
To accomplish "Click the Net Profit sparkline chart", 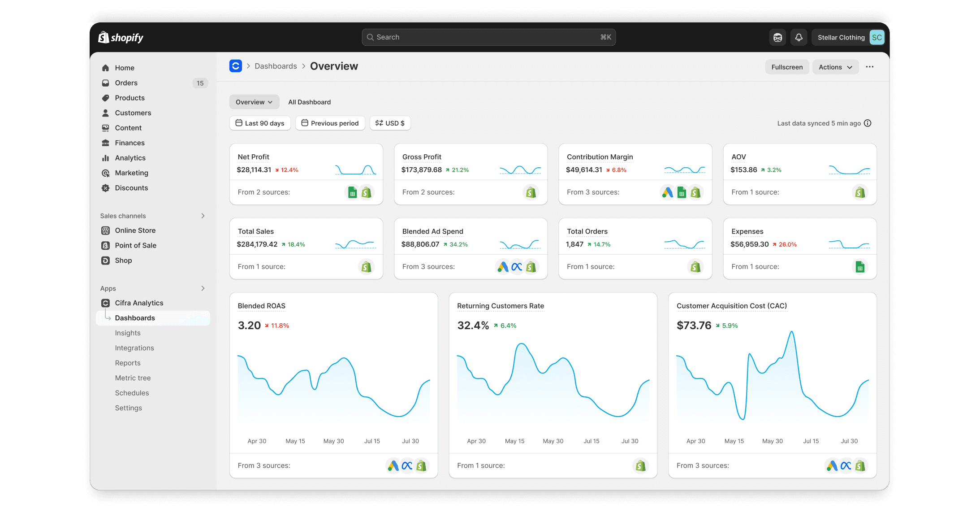I will (356, 170).
